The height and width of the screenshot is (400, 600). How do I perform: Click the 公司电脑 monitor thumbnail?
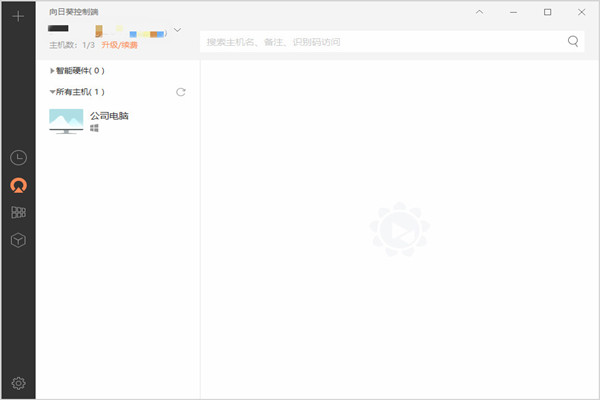pos(66,121)
